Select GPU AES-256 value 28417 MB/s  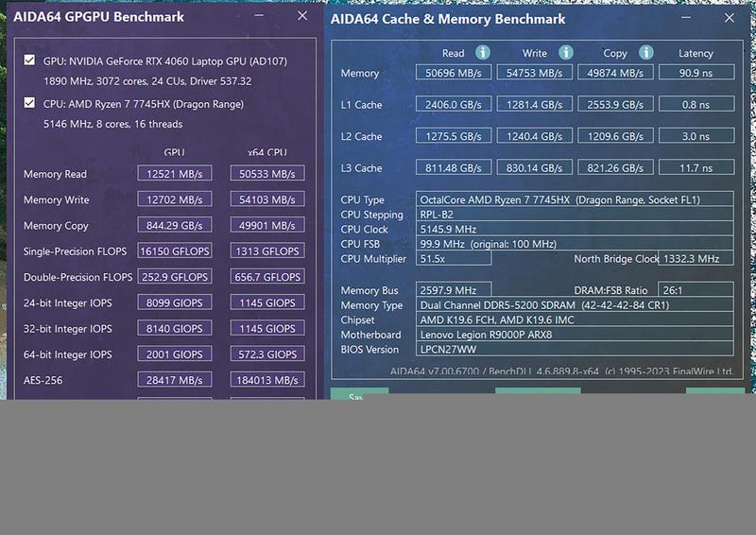[x=175, y=380]
